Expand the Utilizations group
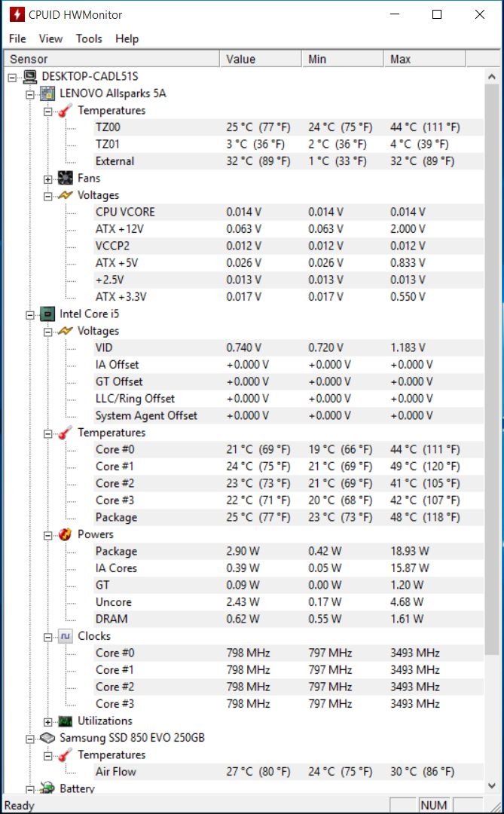 (47, 722)
